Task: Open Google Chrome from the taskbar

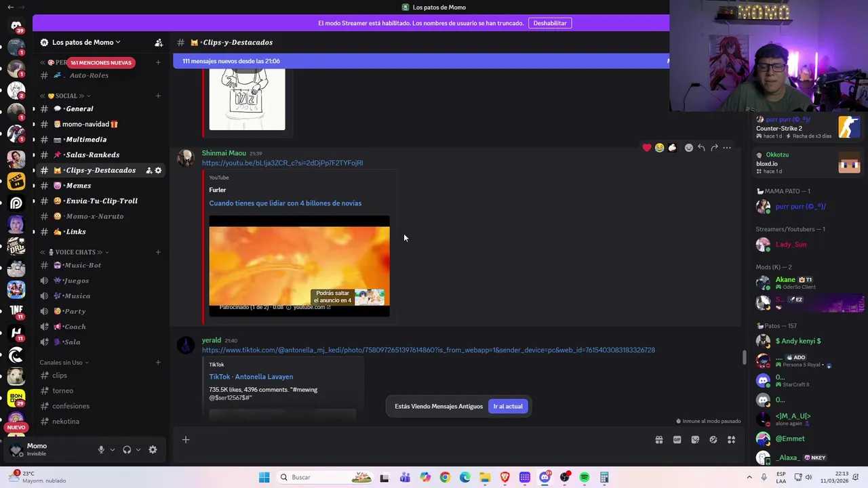Action: (445, 477)
